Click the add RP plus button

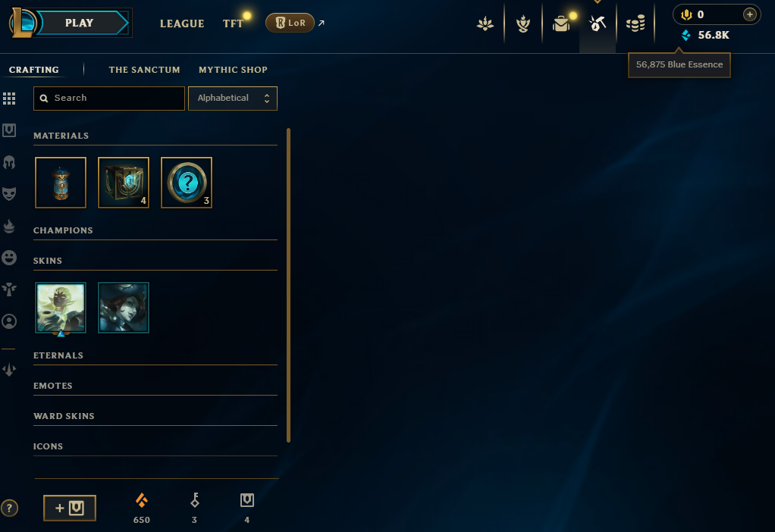click(750, 14)
